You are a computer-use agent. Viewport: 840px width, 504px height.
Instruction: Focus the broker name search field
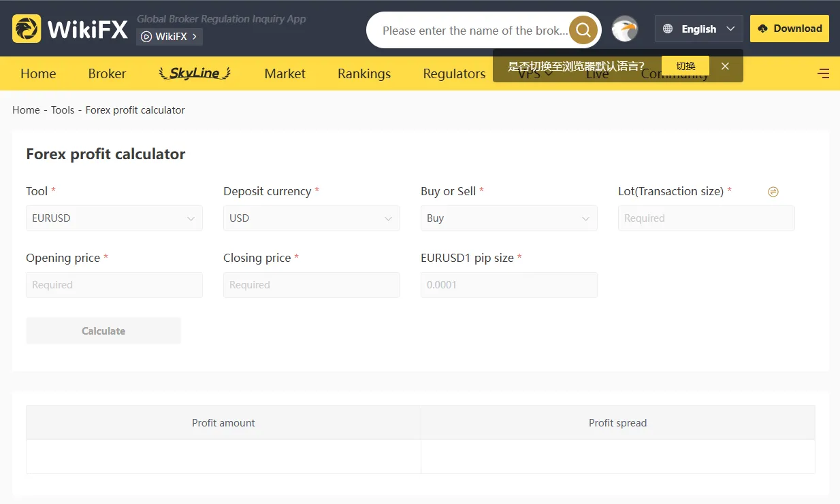tap(474, 30)
